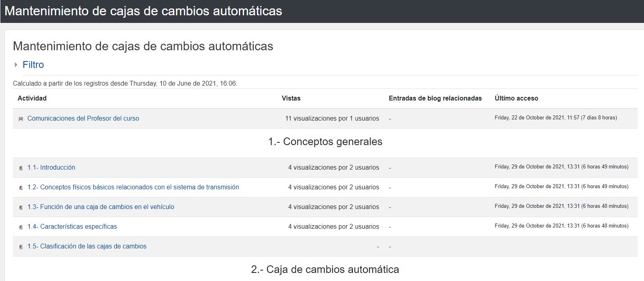Open 1.5- Clasificación de las cajas de cambios

point(87,246)
